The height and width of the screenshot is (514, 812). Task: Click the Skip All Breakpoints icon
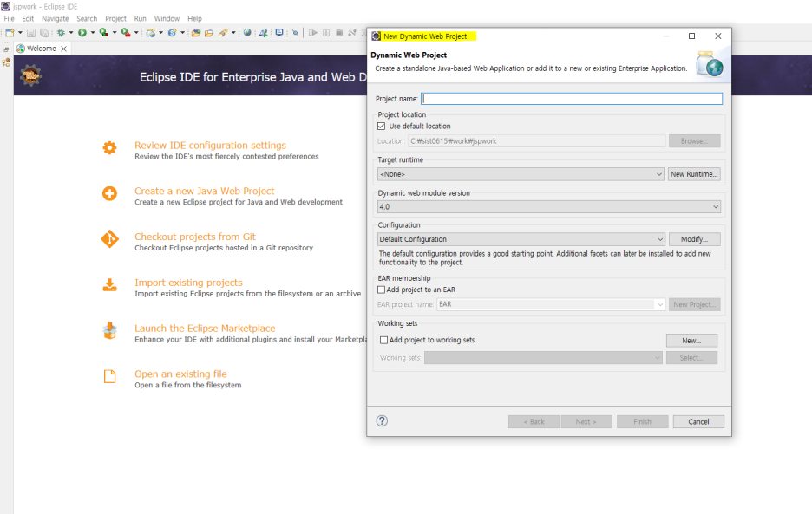(295, 33)
